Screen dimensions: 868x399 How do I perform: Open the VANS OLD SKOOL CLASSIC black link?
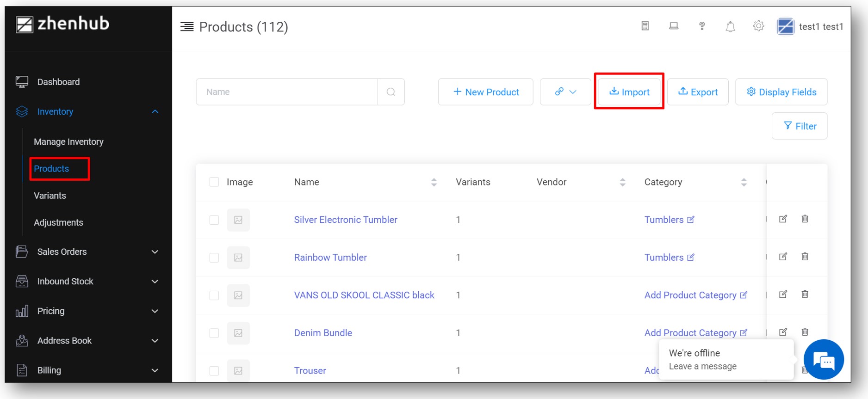(x=364, y=295)
